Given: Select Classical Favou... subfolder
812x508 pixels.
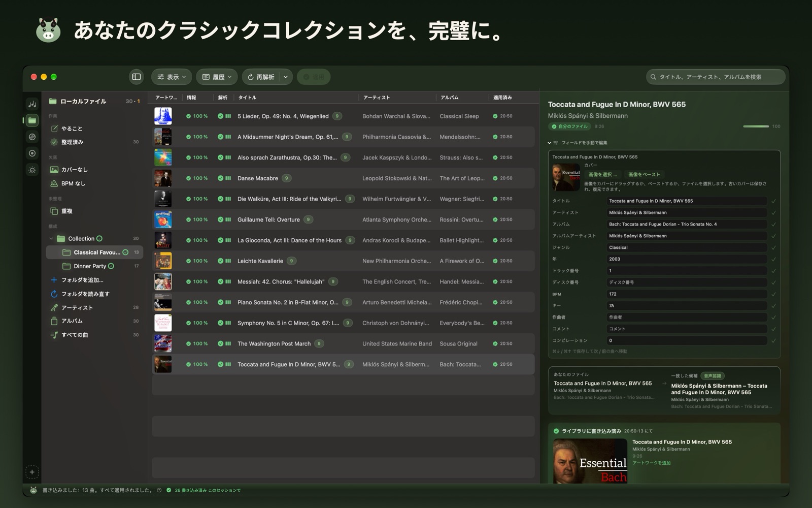Looking at the screenshot, I should [x=94, y=252].
